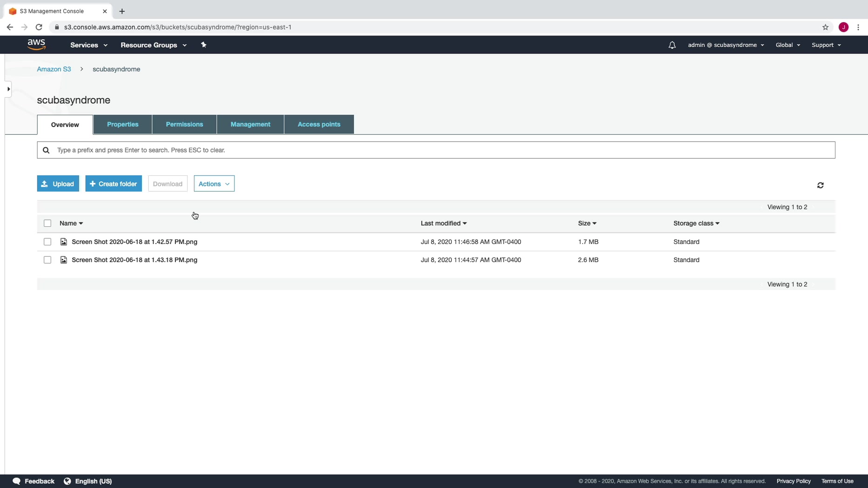This screenshot has height=488, width=868.
Task: Click the globe language icon in footer
Action: pyautogui.click(x=67, y=481)
